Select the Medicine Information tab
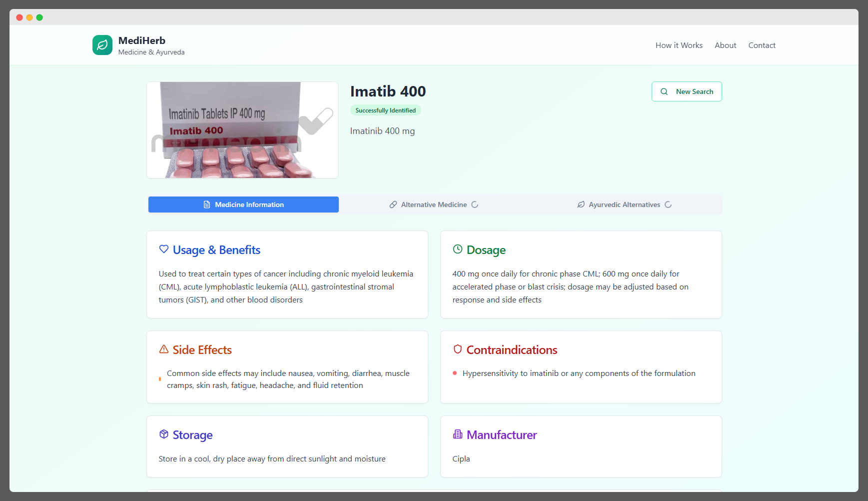The width and height of the screenshot is (868, 501). [243, 204]
